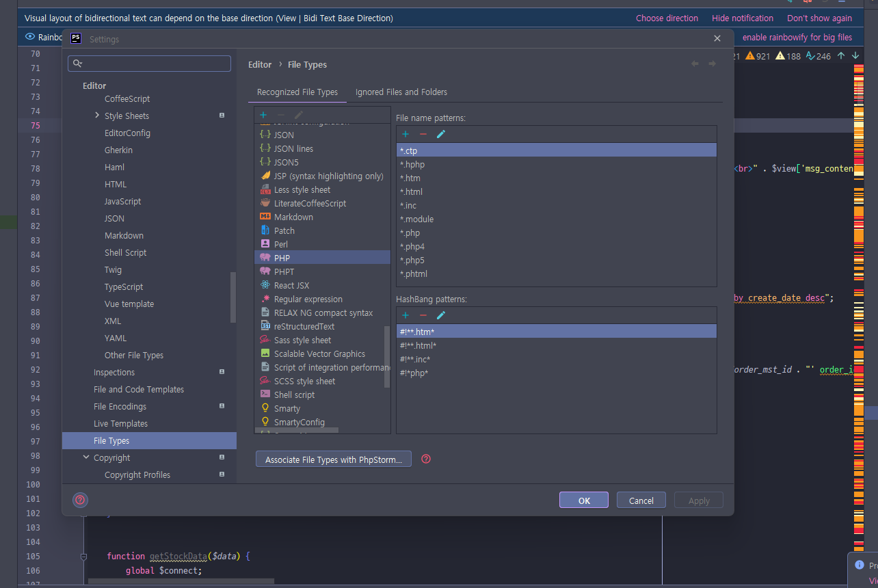
Task: Click Editor in the settings breadcrumb
Action: click(260, 64)
